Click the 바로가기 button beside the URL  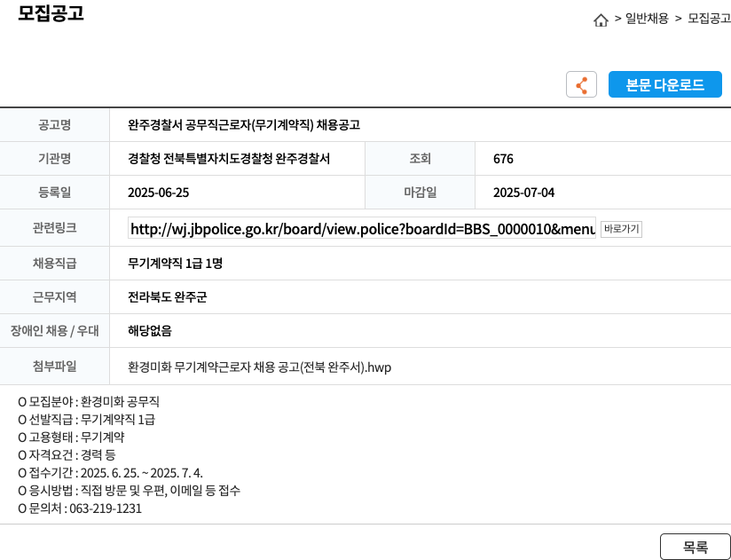(621, 229)
